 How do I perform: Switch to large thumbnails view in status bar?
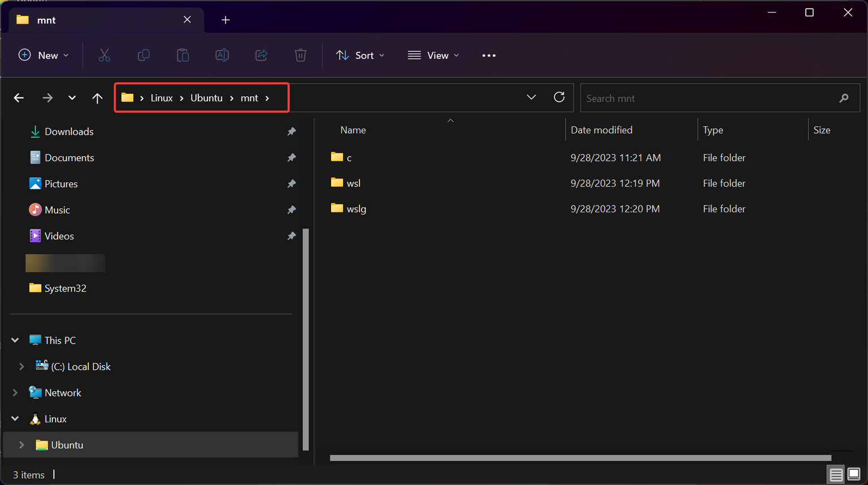tap(852, 474)
